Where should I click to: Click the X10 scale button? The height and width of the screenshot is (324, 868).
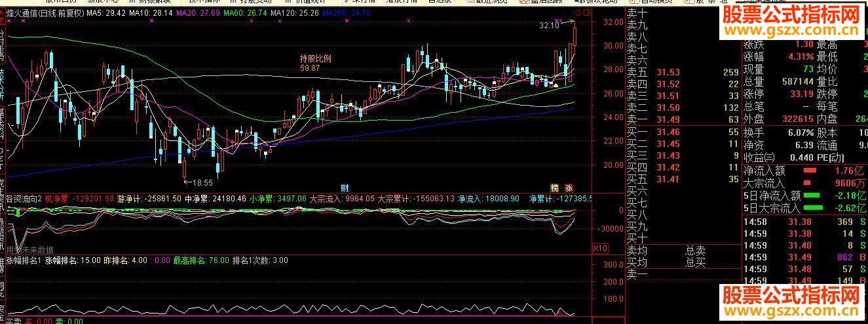click(x=599, y=249)
